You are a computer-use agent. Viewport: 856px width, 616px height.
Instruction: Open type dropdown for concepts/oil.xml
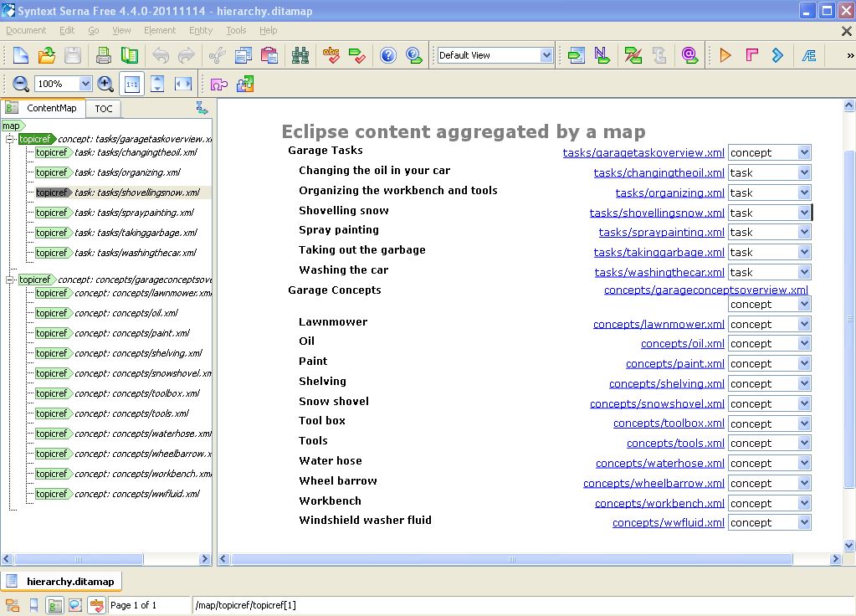pyautogui.click(x=803, y=343)
